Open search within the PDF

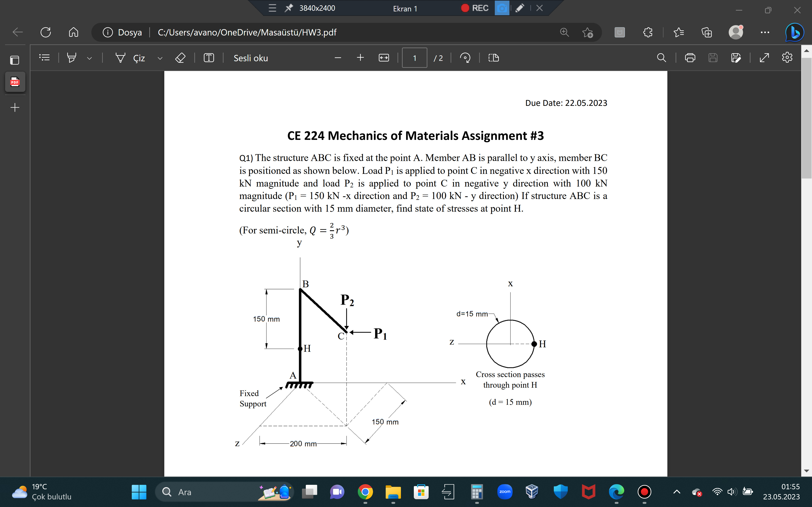pos(661,58)
